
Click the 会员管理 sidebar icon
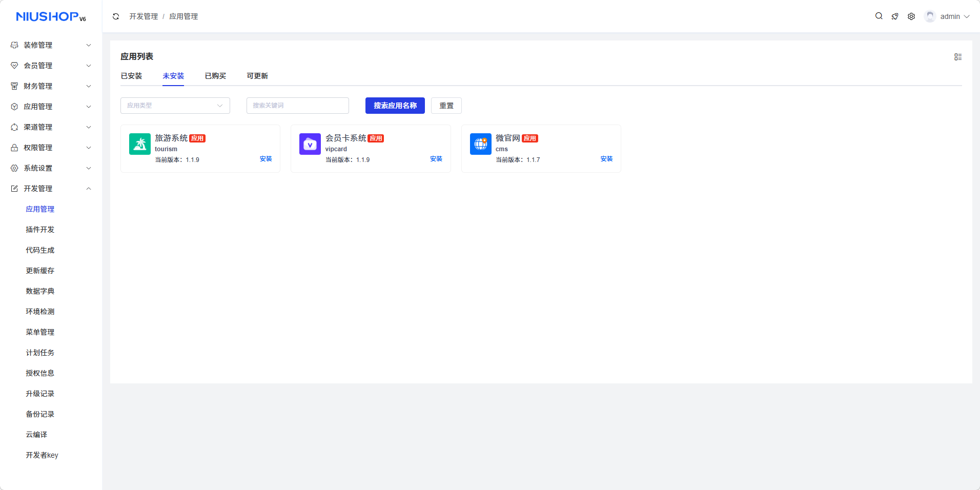click(14, 66)
